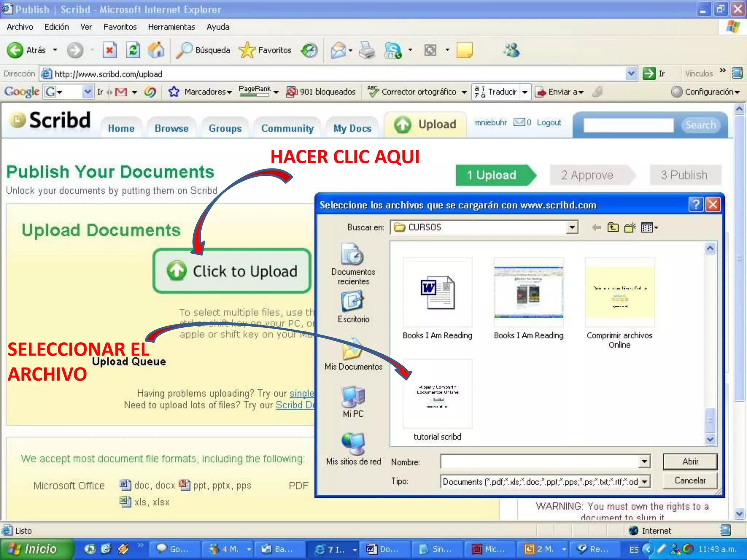Select Mis Documentos in the places bar
747x560 pixels.
353,354
